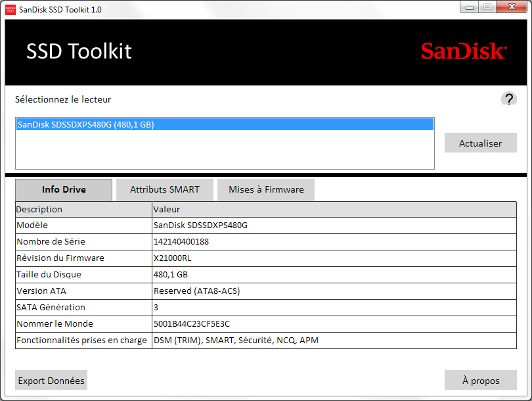
Task: Select the Taille du Disque label
Action: click(x=49, y=274)
